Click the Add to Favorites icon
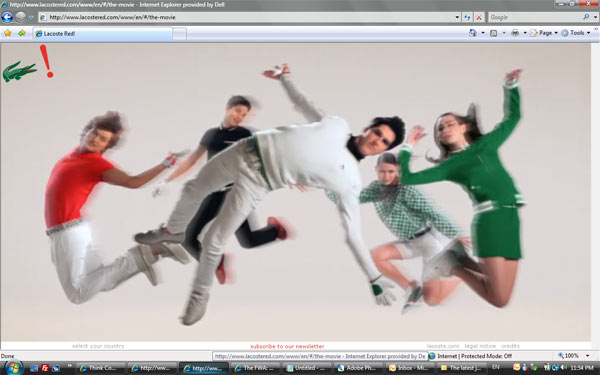600x375 pixels. click(x=21, y=33)
